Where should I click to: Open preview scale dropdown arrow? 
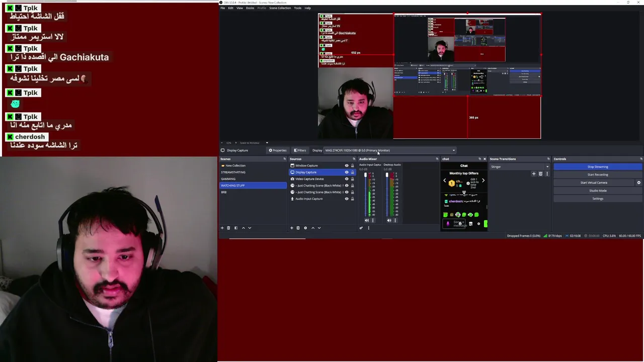click(267, 143)
